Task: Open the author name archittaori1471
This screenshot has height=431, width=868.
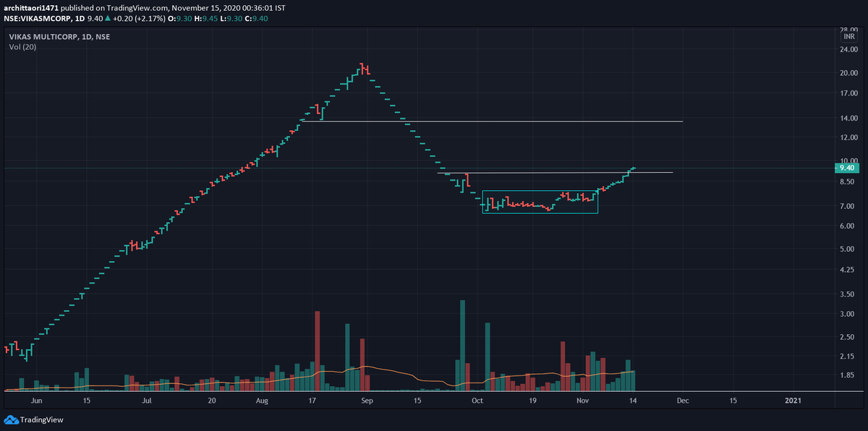Action: tap(33, 7)
